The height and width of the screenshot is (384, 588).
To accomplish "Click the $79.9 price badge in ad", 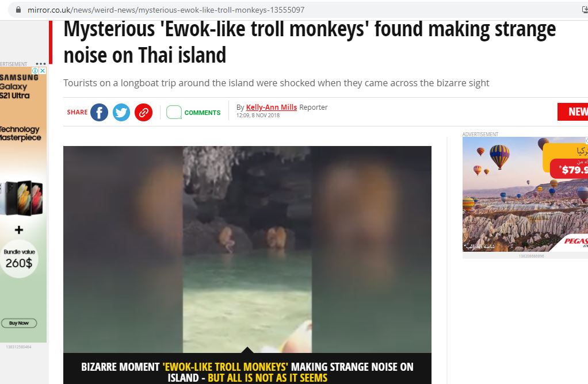I will [569, 170].
